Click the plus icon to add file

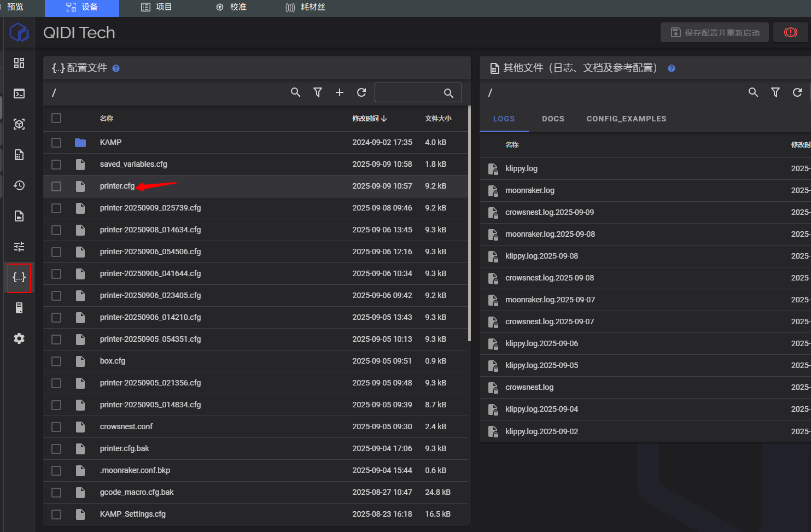340,92
